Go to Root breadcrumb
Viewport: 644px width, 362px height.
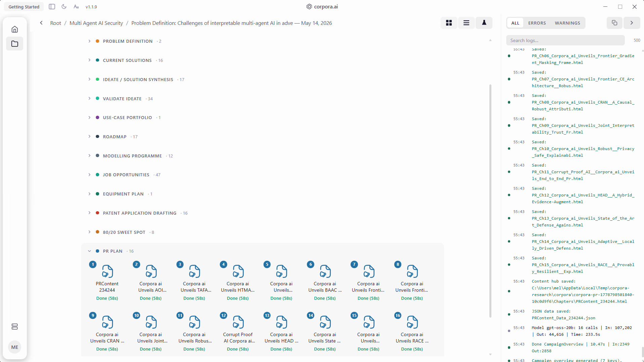(55, 23)
